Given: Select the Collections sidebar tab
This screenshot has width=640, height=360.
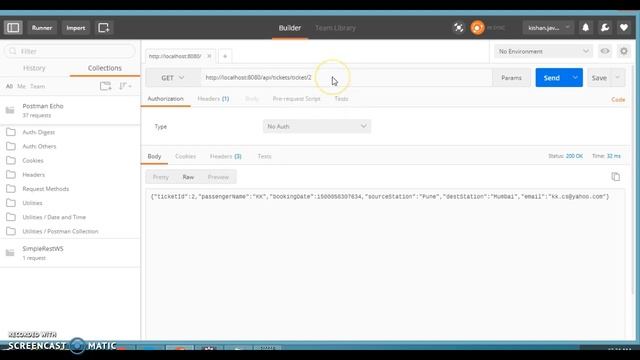Looking at the screenshot, I should coord(105,68).
